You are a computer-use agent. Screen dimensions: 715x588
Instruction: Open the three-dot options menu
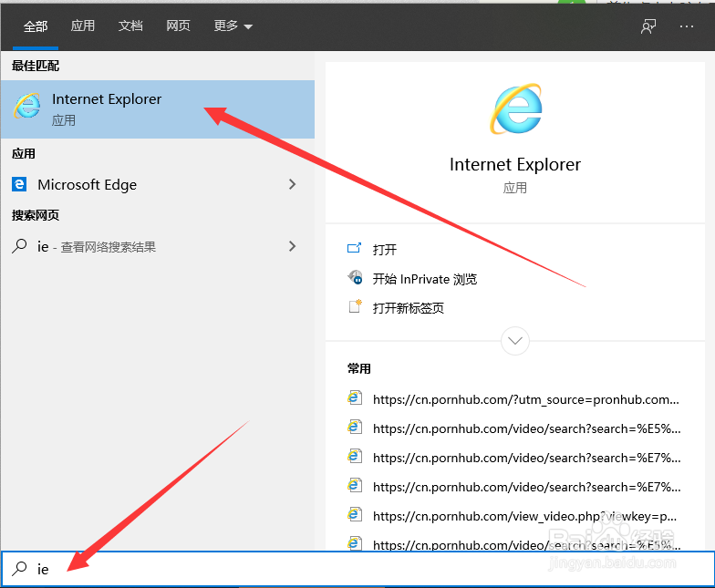click(x=687, y=26)
